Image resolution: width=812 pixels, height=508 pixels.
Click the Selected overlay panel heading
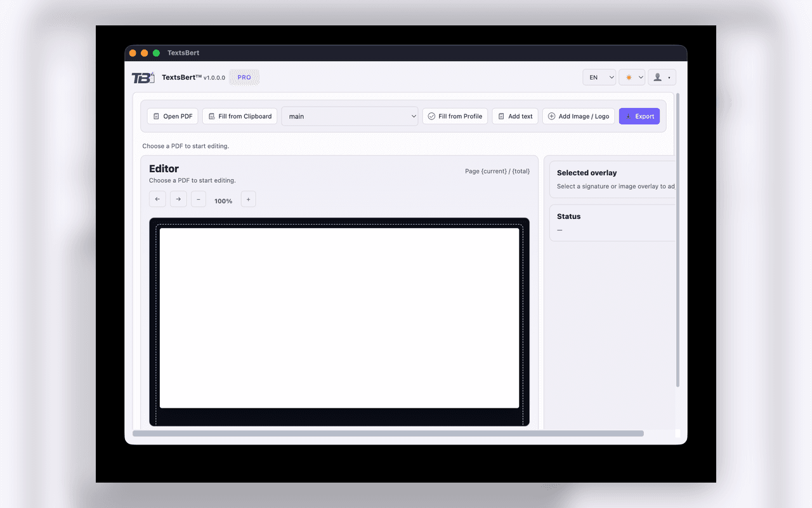[587, 173]
